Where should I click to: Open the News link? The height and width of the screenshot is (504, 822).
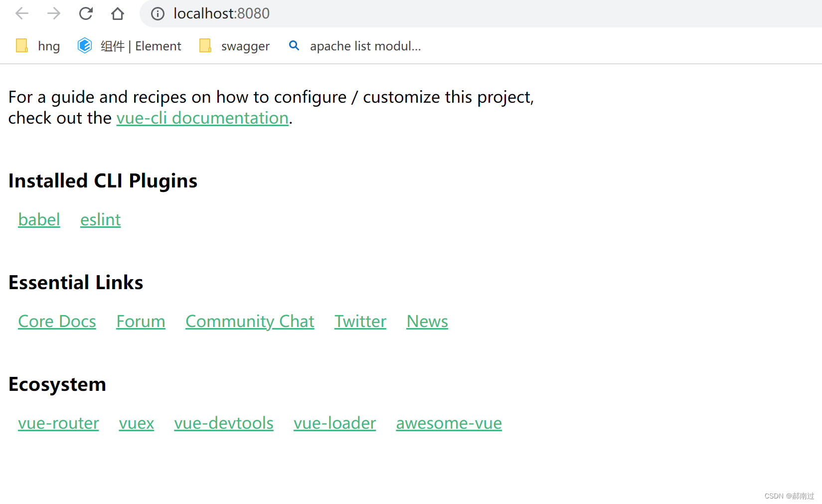(427, 322)
